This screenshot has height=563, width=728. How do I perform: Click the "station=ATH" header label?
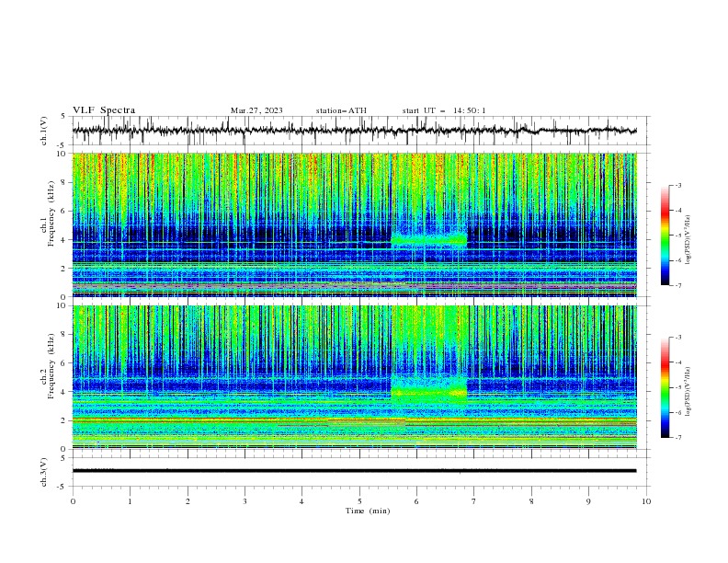[x=341, y=110]
